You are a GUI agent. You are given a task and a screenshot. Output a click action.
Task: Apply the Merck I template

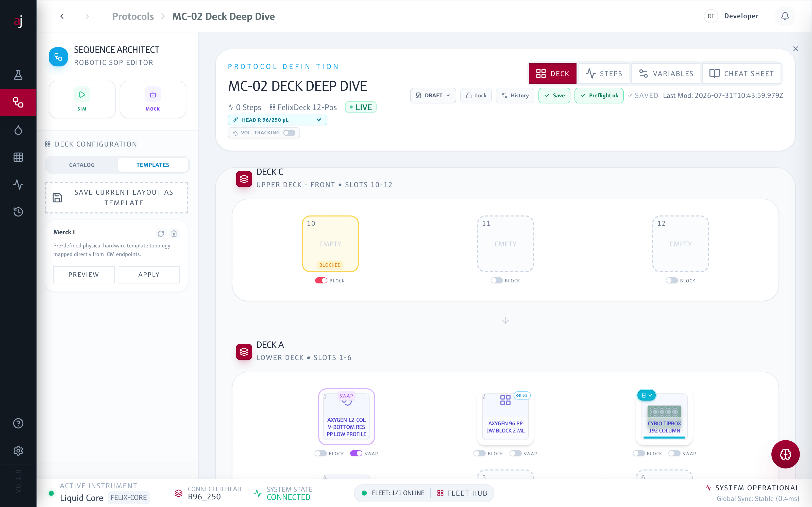149,275
